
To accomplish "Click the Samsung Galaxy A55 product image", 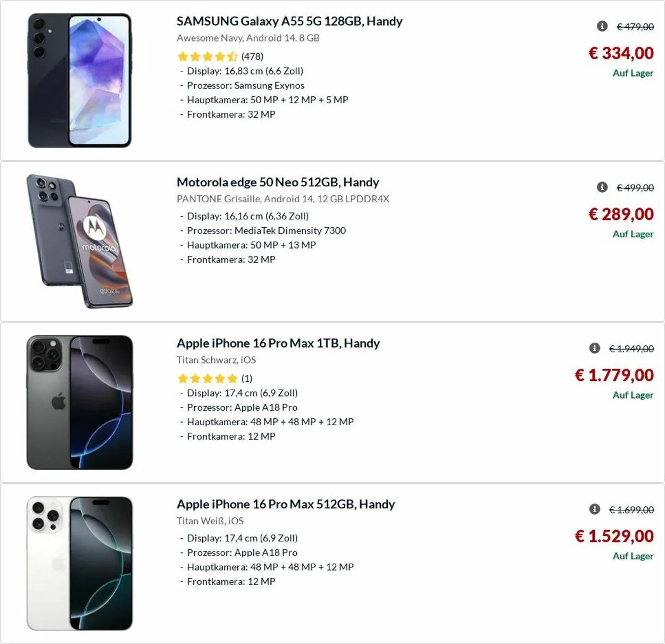I will (80, 80).
